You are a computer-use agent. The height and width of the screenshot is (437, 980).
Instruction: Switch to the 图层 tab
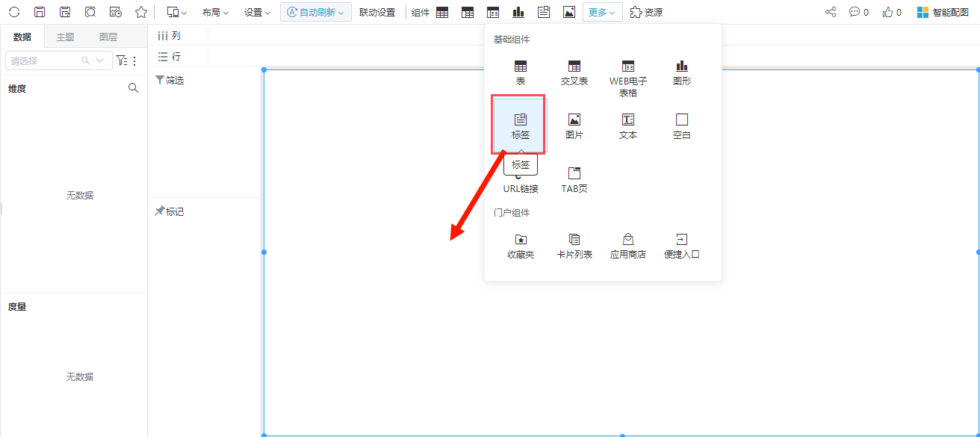108,37
